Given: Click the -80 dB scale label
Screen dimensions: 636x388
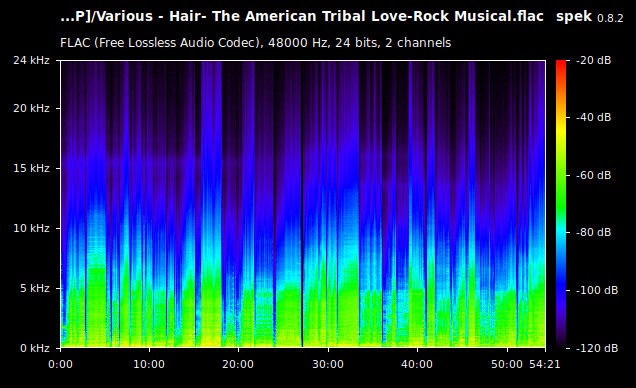Looking at the screenshot, I should (593, 232).
